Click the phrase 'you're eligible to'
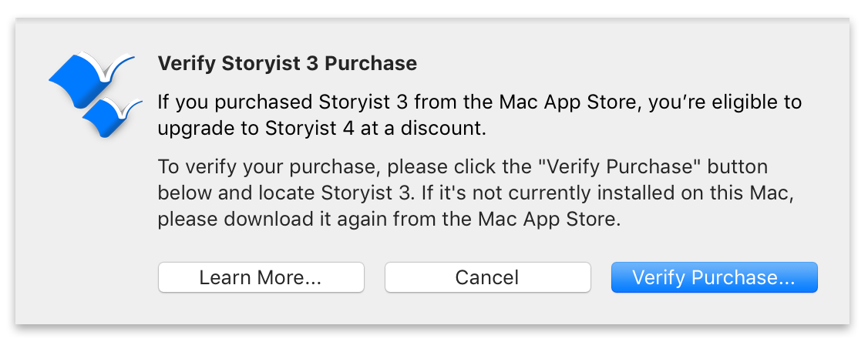Screen dimensions: 868x342 click(725, 102)
